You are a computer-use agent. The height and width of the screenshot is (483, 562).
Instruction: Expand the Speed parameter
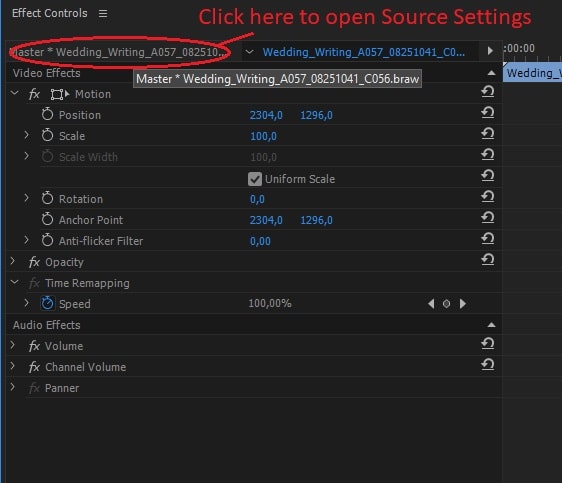(26, 303)
